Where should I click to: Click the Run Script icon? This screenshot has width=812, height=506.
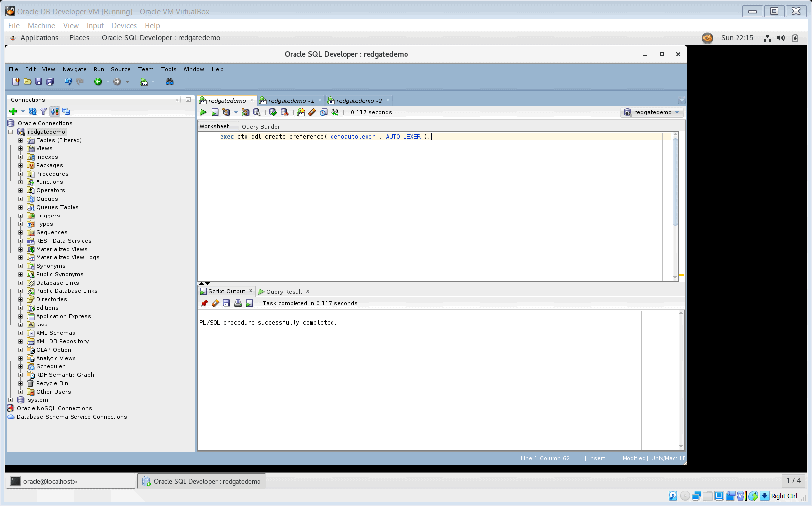click(x=215, y=112)
